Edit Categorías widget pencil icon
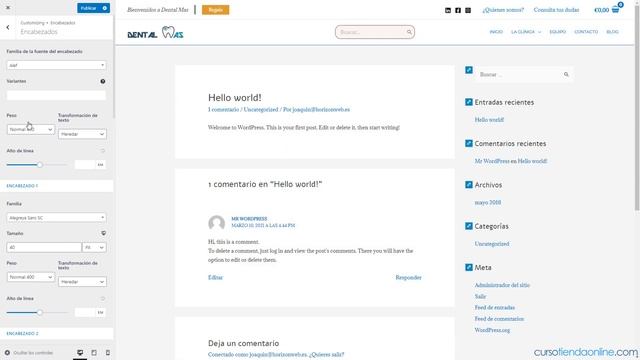The width and height of the screenshot is (640, 360). pos(469,226)
